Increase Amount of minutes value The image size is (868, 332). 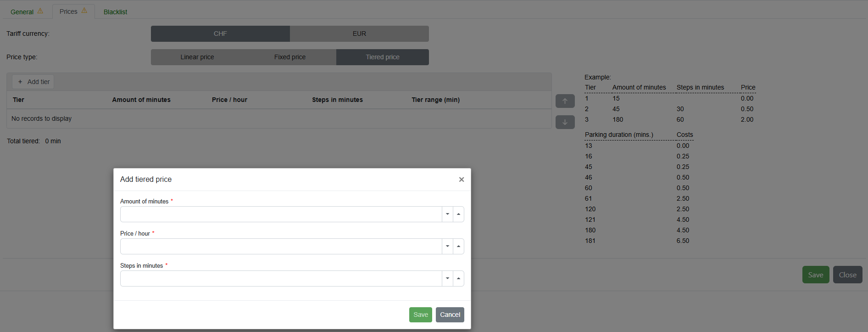[458, 214]
